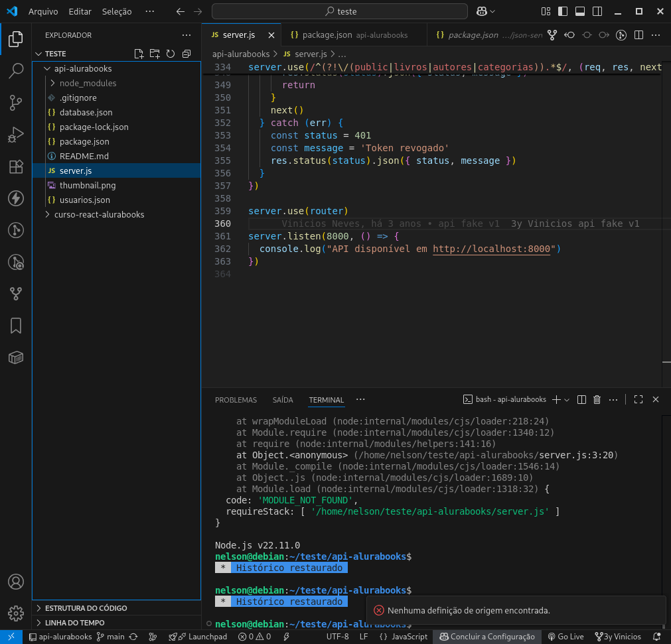
Task: Toggle bottom panel visibility
Action: (580, 11)
